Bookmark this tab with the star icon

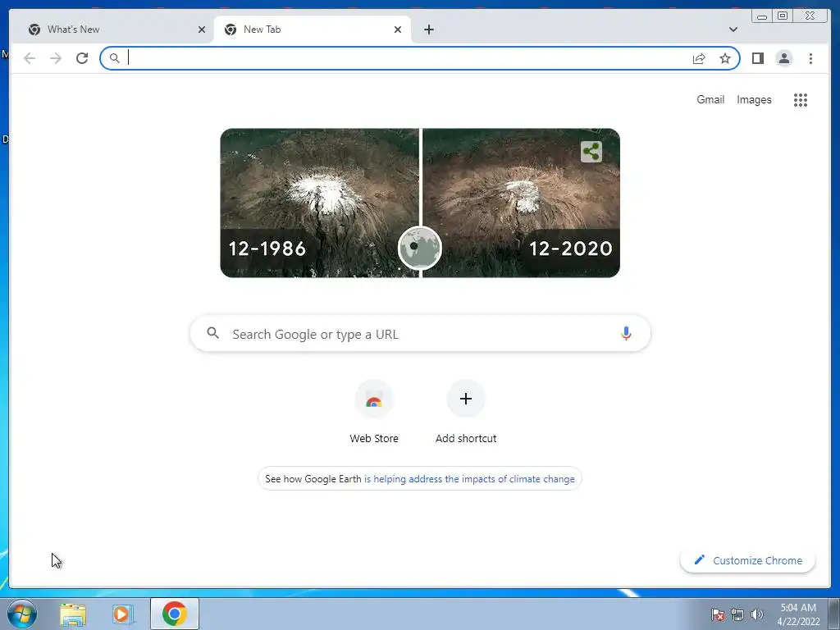click(725, 58)
